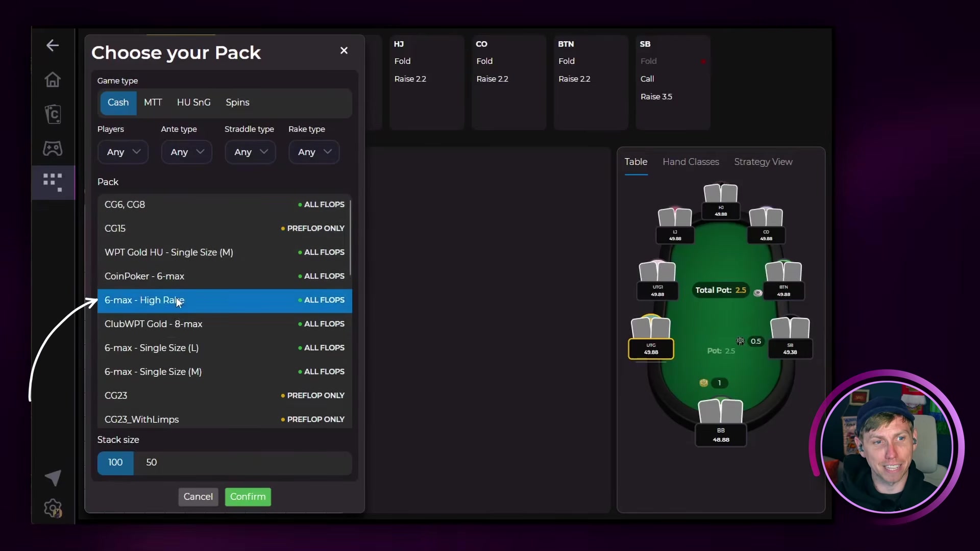
Task: Select the CG23 pack
Action: click(224, 396)
